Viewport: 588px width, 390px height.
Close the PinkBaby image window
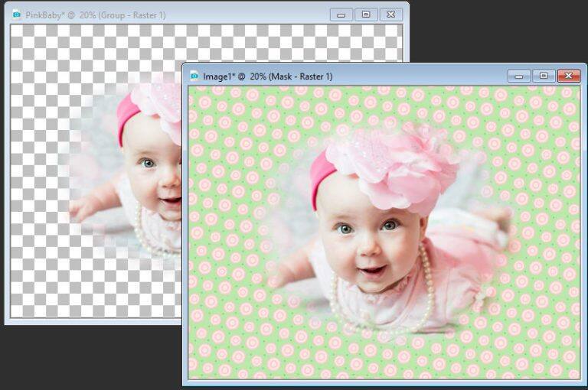click(x=390, y=15)
